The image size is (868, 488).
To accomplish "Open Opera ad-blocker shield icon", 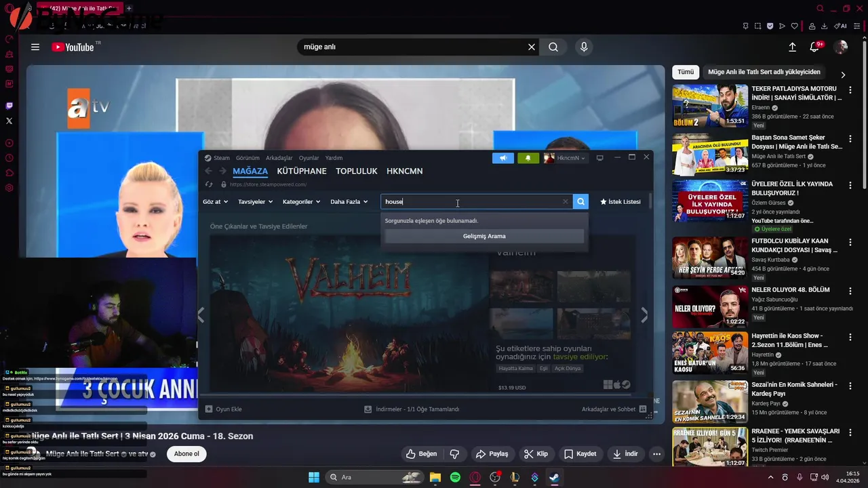I will [770, 26].
